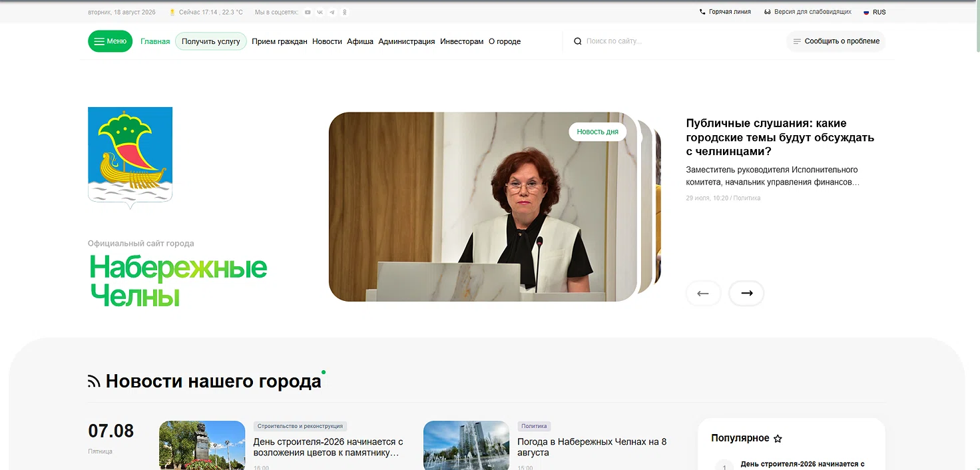Click the Получить услугу button
This screenshot has height=470, width=980.
point(211,41)
